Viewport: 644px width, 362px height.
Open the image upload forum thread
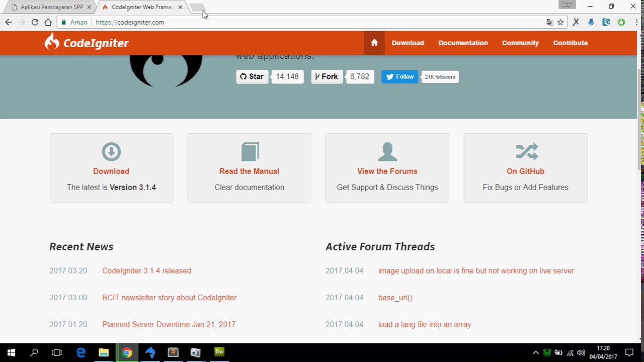[476, 270]
